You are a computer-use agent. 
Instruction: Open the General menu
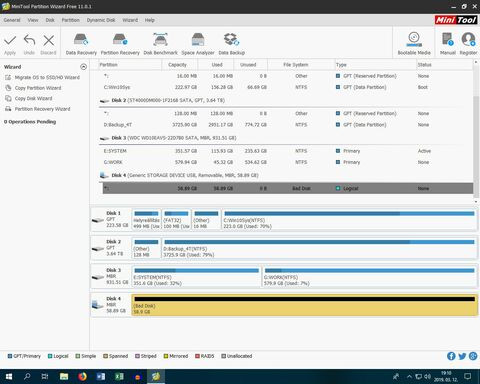click(12, 20)
